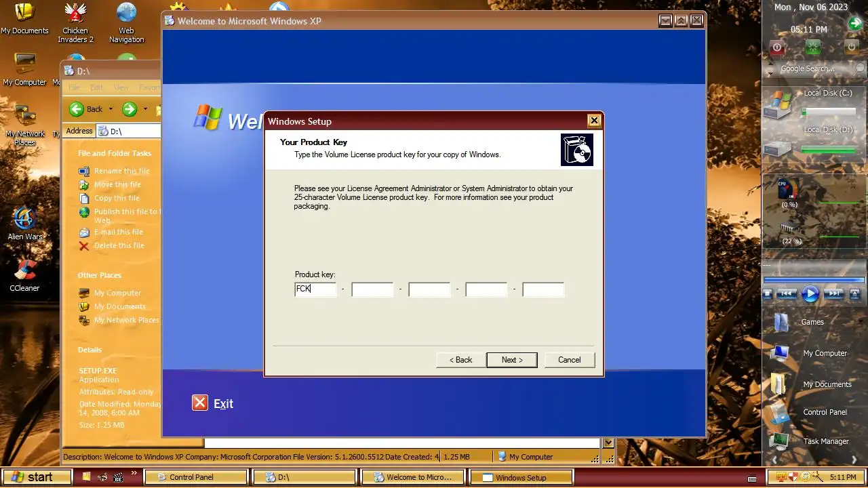This screenshot has height=488, width=868.
Task: Switch to D:\ taskbar button
Action: pos(304,477)
